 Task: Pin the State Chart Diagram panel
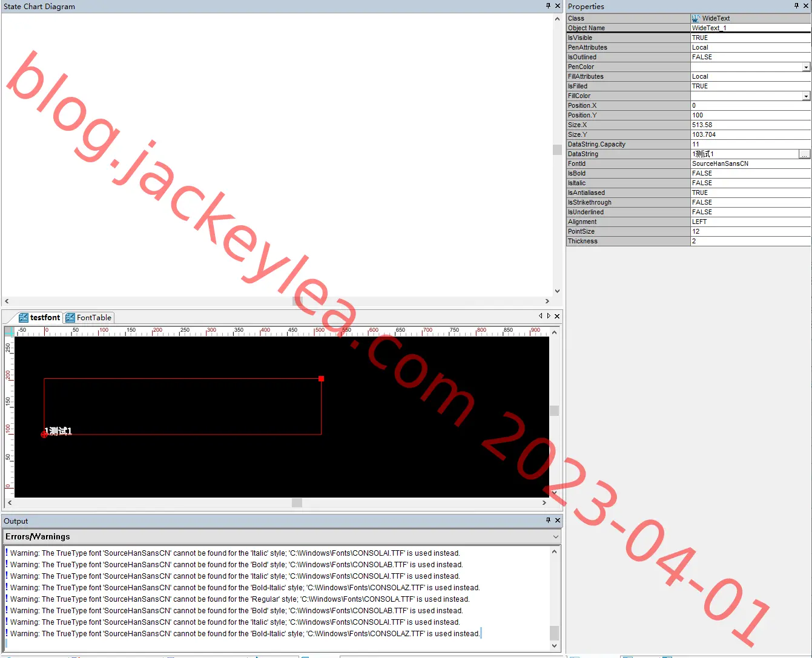coord(549,5)
